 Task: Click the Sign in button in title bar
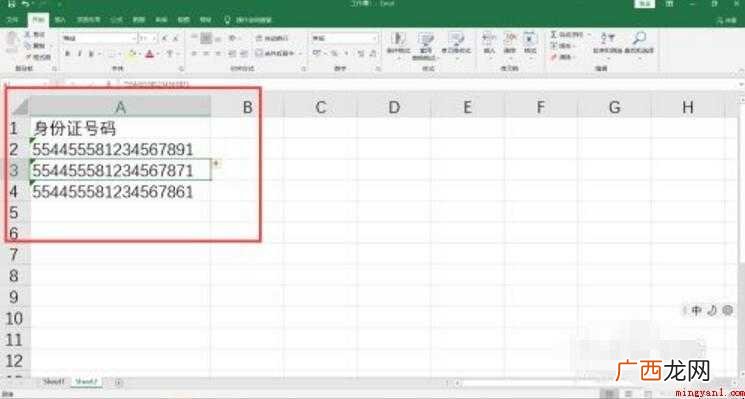644,4
